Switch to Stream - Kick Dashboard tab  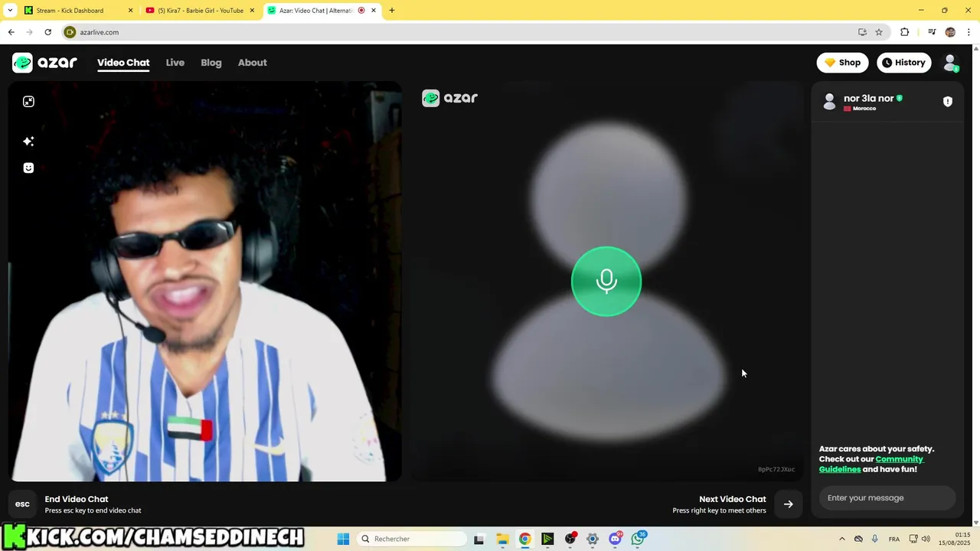(x=70, y=11)
